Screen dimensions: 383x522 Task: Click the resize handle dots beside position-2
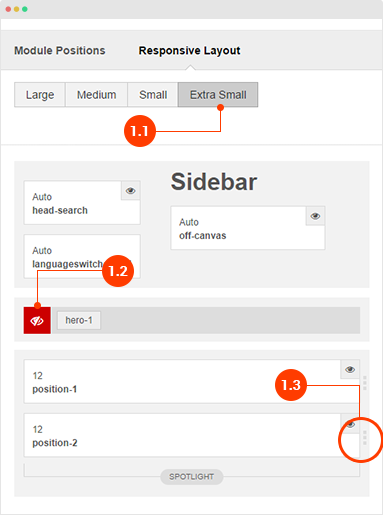(x=365, y=437)
